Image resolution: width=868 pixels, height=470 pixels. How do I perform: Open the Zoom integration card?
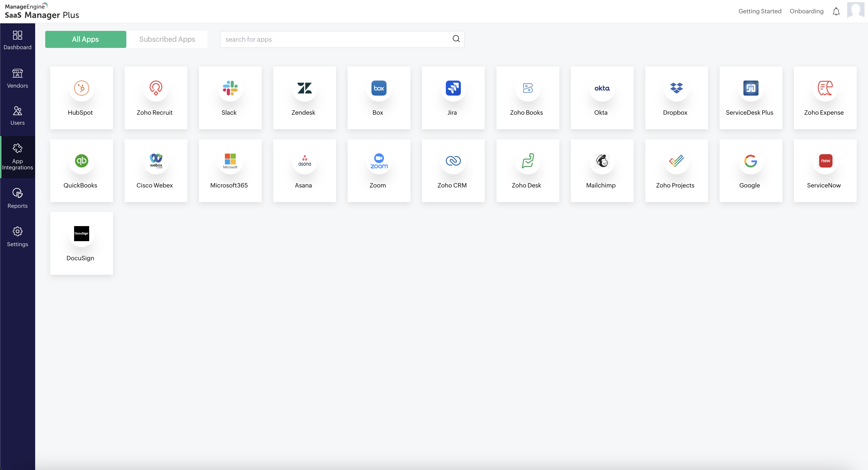coord(379,170)
